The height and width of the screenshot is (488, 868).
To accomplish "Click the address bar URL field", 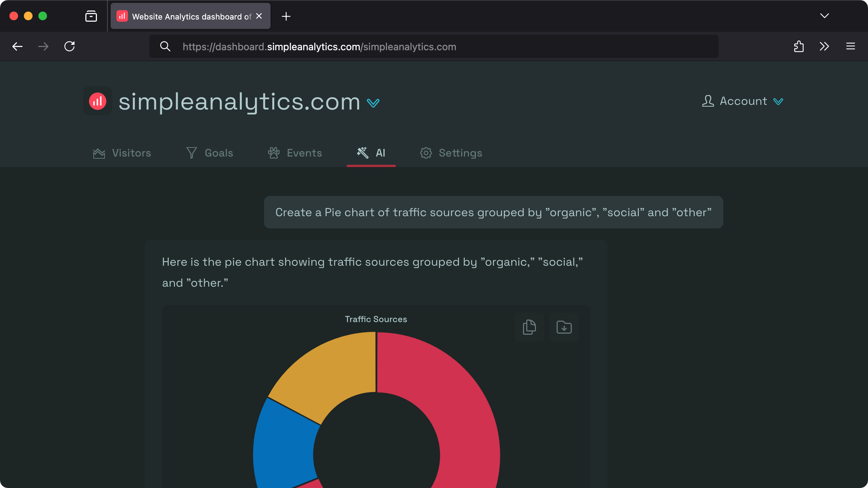I will tap(434, 47).
